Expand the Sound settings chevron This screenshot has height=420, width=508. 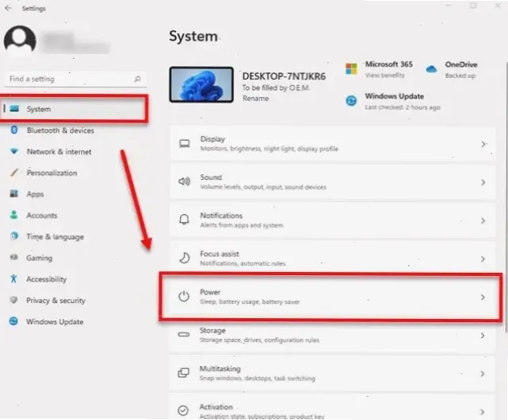pos(483,182)
